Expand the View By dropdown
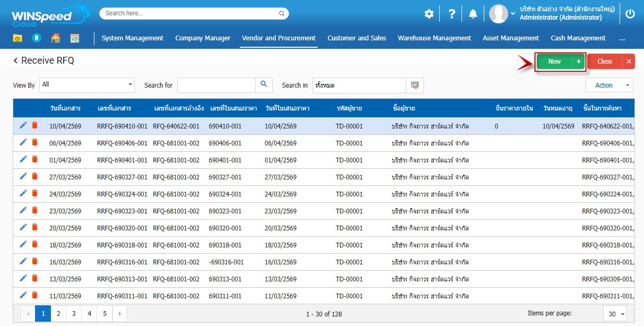 130,84
